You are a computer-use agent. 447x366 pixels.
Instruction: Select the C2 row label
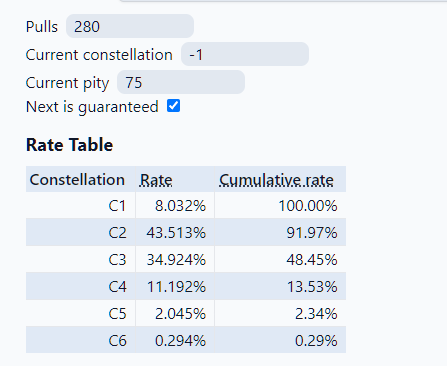click(117, 233)
